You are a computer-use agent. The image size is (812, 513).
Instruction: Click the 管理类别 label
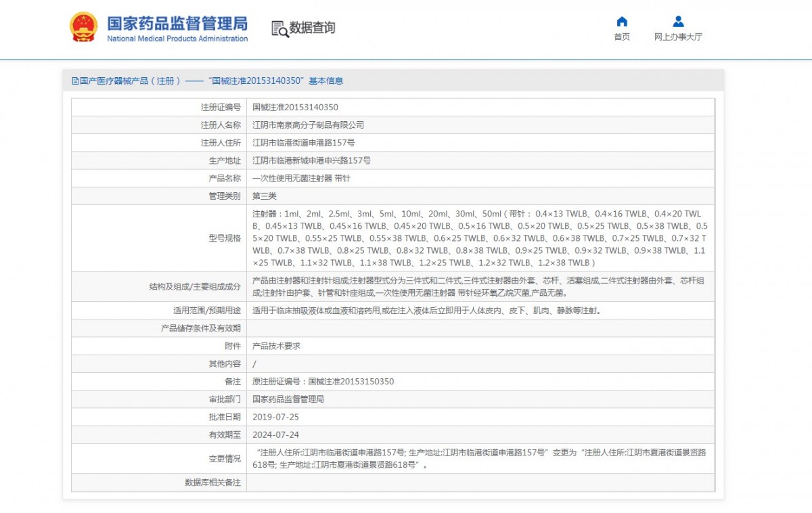click(225, 196)
